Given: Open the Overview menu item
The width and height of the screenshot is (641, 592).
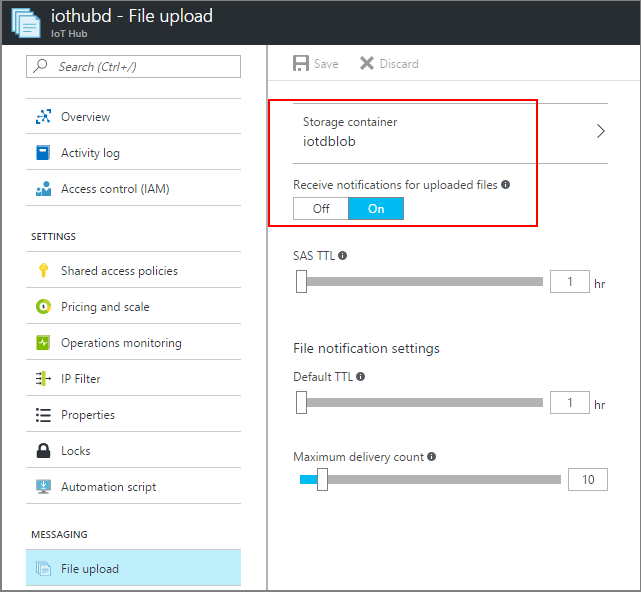Looking at the screenshot, I should tap(133, 117).
